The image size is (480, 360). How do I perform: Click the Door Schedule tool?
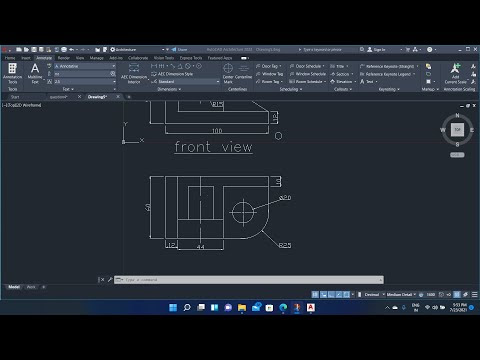pos(307,66)
